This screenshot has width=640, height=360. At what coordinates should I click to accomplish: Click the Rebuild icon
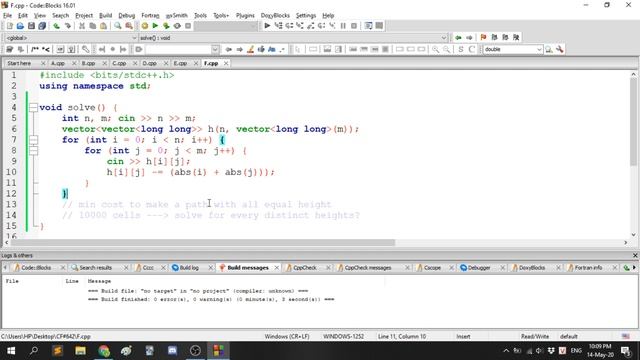coord(177,26)
